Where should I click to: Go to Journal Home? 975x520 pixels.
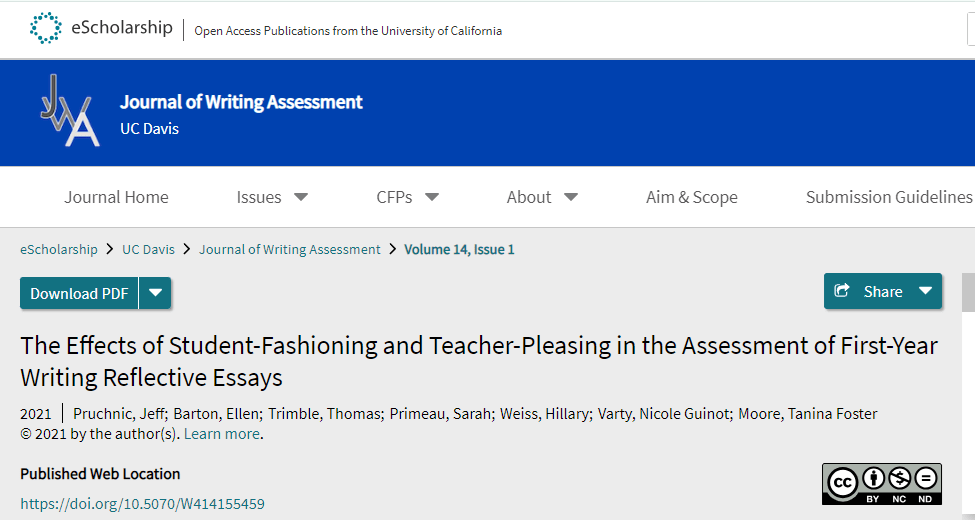(x=116, y=197)
